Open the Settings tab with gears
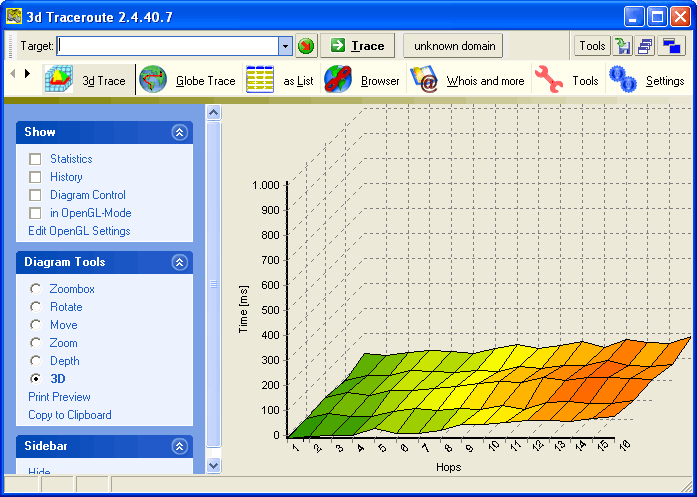 click(647, 80)
